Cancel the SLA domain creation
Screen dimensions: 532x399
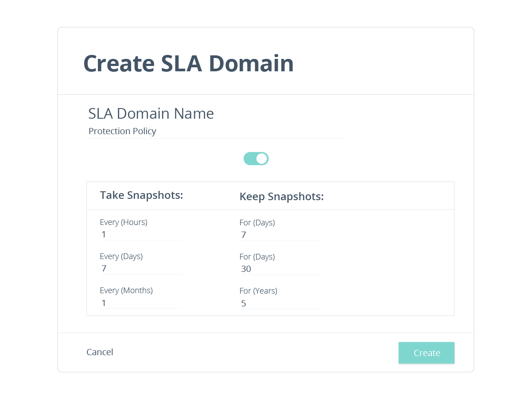(100, 352)
